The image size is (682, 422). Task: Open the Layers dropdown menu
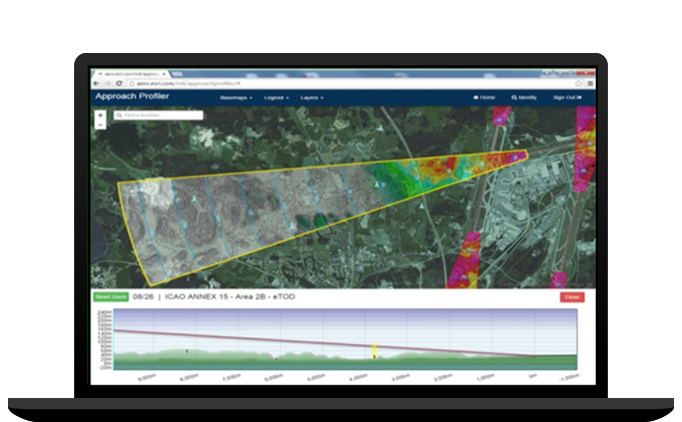pos(314,98)
